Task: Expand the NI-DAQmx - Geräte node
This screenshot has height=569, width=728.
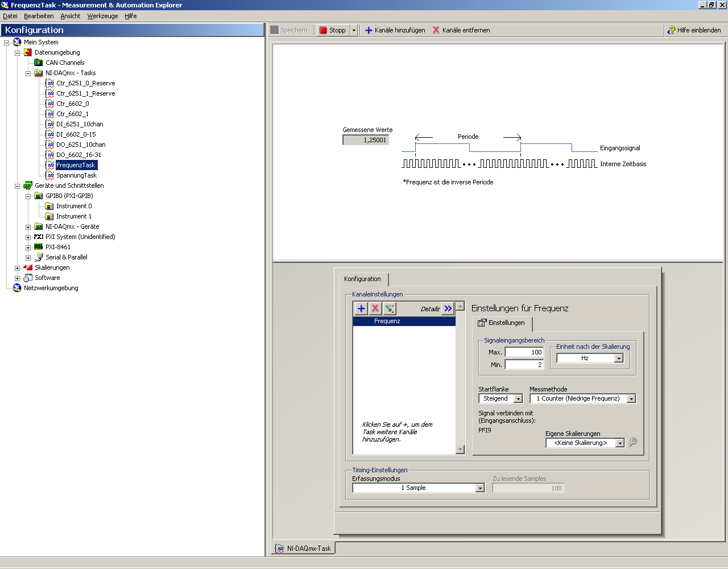Action: [28, 227]
